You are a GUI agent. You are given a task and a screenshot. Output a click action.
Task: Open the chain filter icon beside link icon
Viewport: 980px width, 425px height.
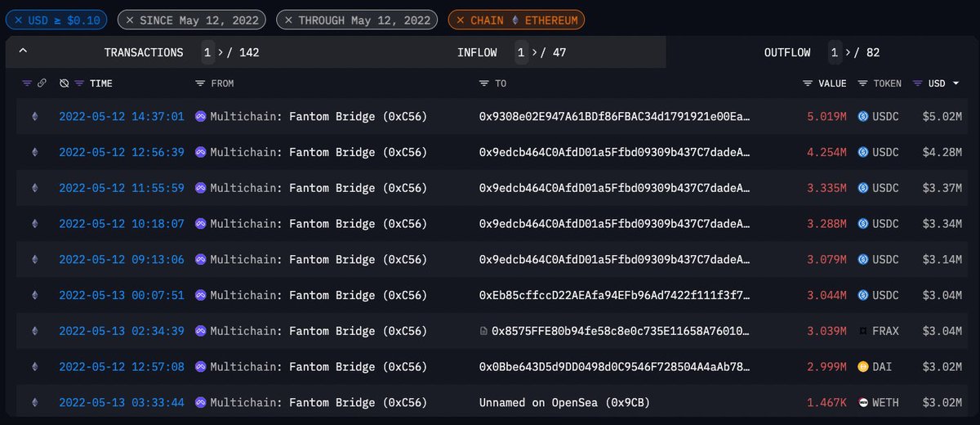(26, 83)
